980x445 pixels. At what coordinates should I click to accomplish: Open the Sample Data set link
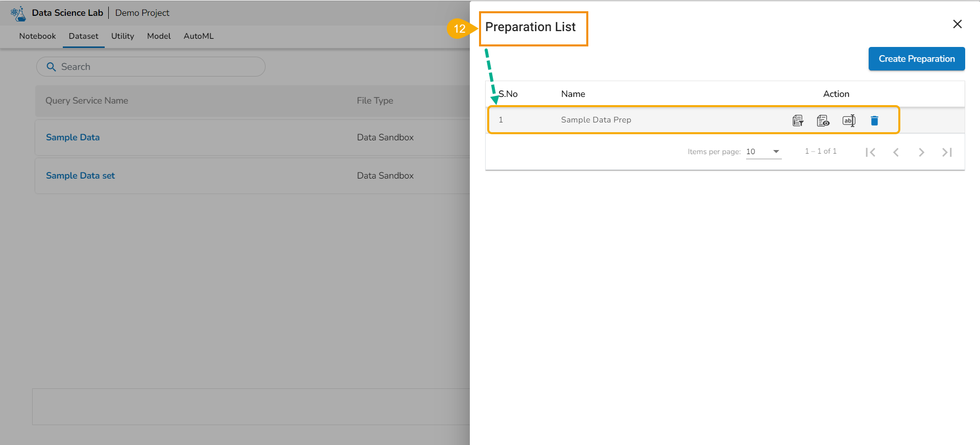pyautogui.click(x=80, y=176)
